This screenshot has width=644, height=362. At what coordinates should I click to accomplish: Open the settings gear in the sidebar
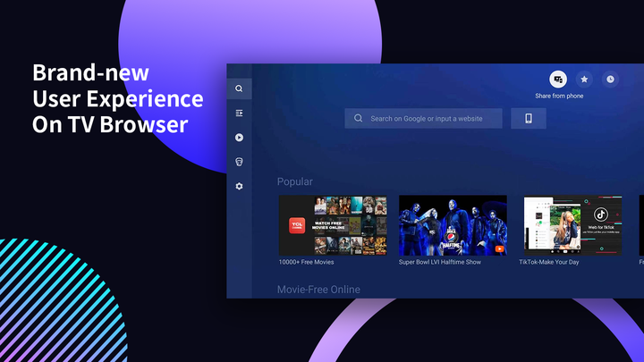[x=239, y=186]
